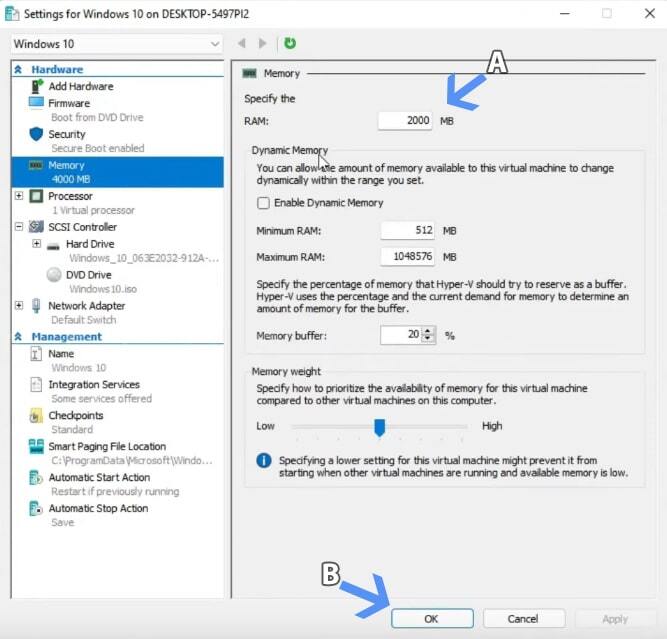Click the Minimum RAM field
This screenshot has width=667, height=639.
point(408,231)
